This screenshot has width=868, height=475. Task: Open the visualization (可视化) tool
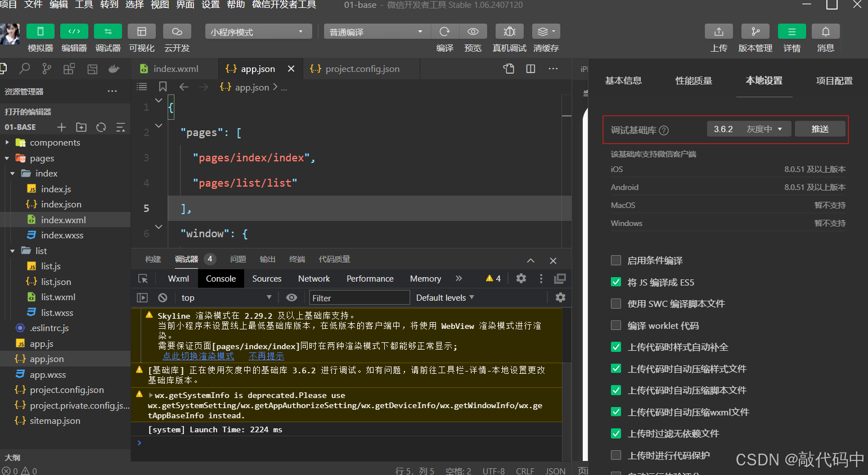click(x=142, y=31)
